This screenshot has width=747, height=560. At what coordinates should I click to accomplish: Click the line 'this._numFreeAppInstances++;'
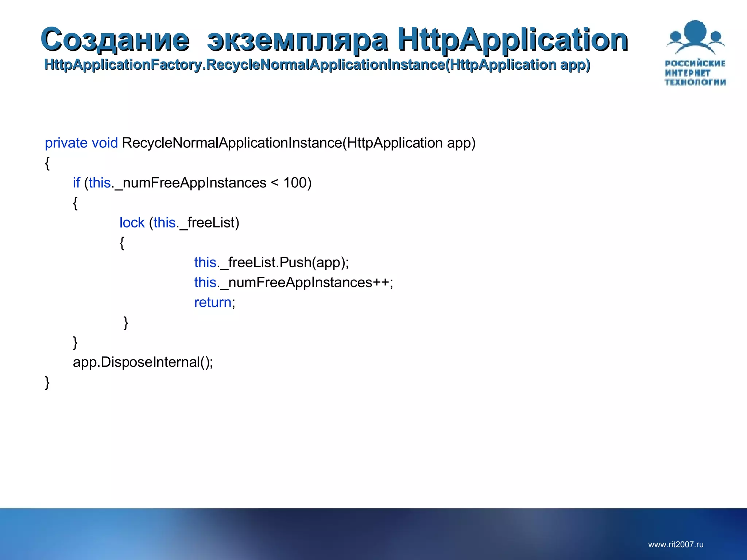(294, 283)
